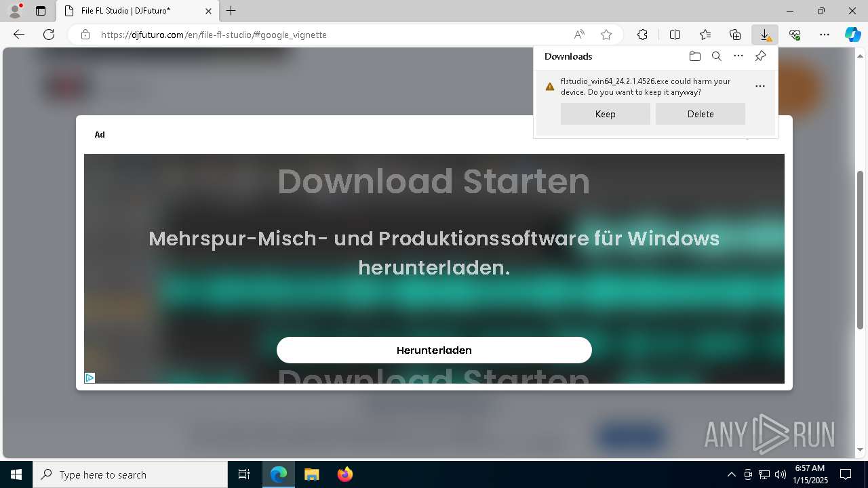Toggle the Downloads toolbar icon
The image size is (868, 488).
[x=765, y=35]
